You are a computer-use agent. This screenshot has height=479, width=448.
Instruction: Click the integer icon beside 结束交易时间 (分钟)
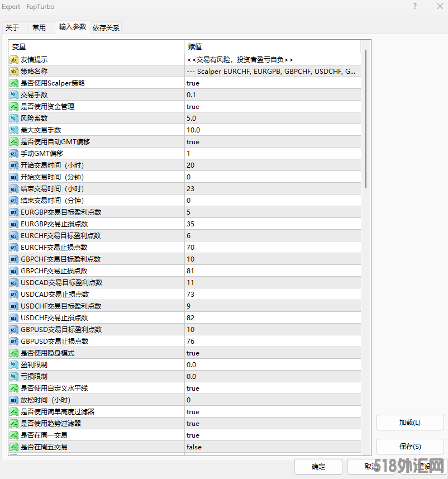(14, 201)
